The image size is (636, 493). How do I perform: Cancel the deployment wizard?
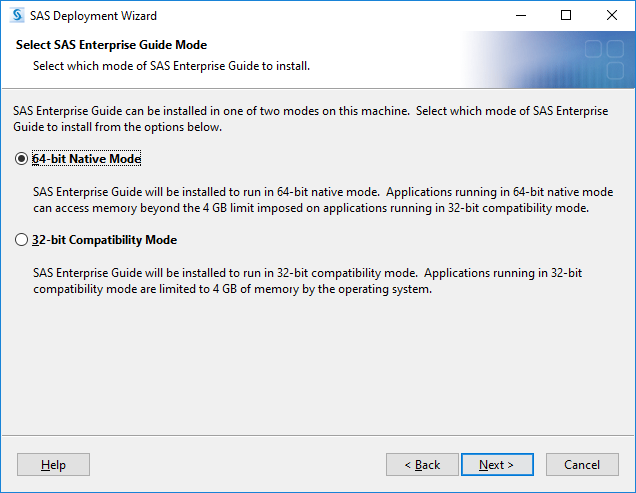tap(582, 465)
